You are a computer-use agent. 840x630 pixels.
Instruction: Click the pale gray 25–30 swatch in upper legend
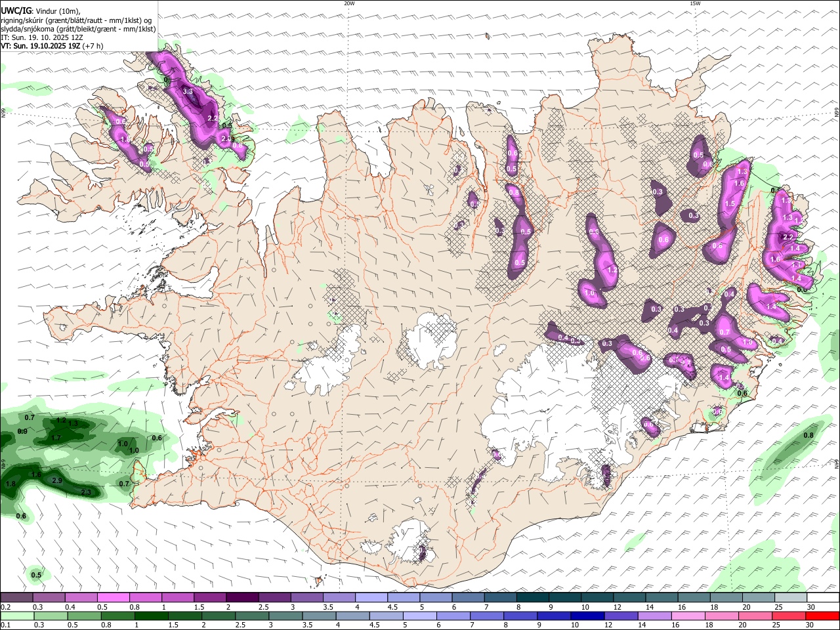790,598
